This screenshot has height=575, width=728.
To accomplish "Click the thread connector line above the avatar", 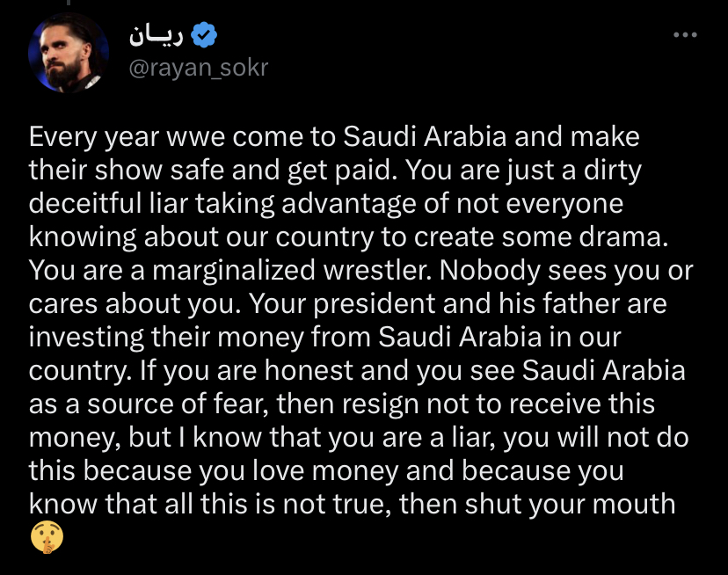I will click(69, 3).
